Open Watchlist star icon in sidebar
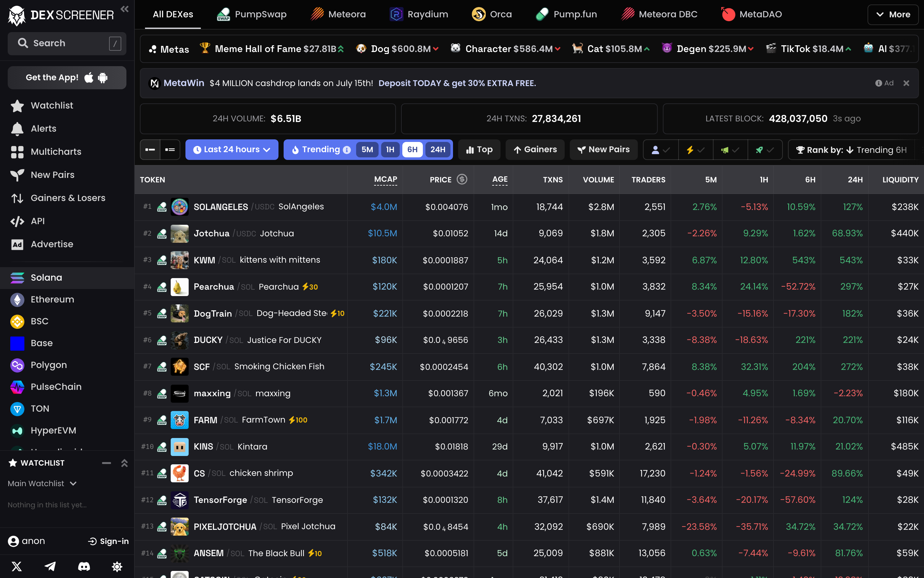This screenshot has width=924, height=578. click(x=17, y=106)
